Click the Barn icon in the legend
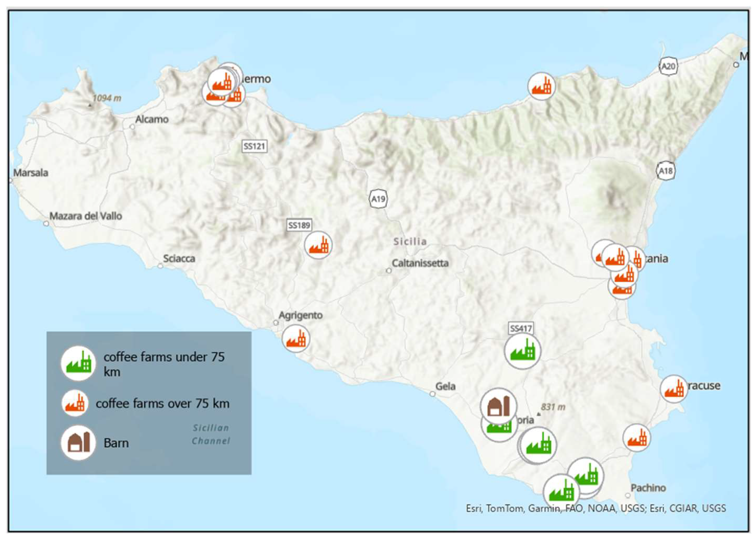Viewport: 756px width, 540px height. [x=78, y=443]
